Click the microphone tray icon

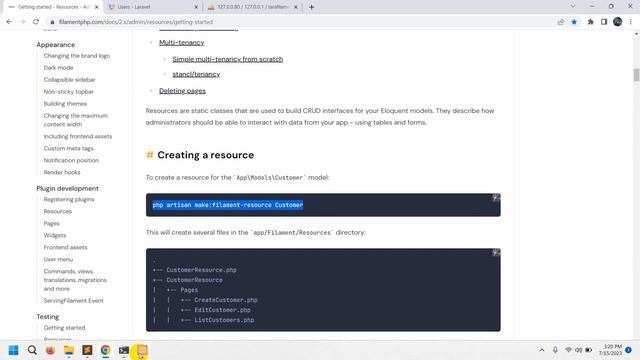click(555, 350)
